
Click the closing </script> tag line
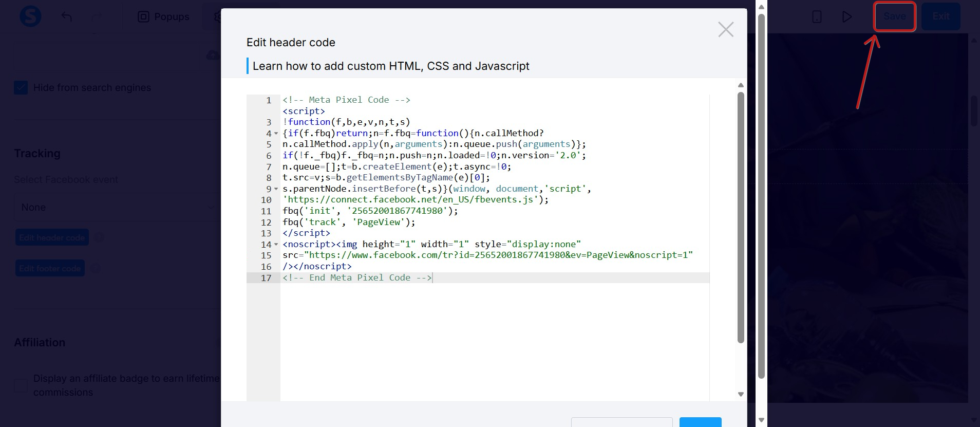[x=306, y=233]
